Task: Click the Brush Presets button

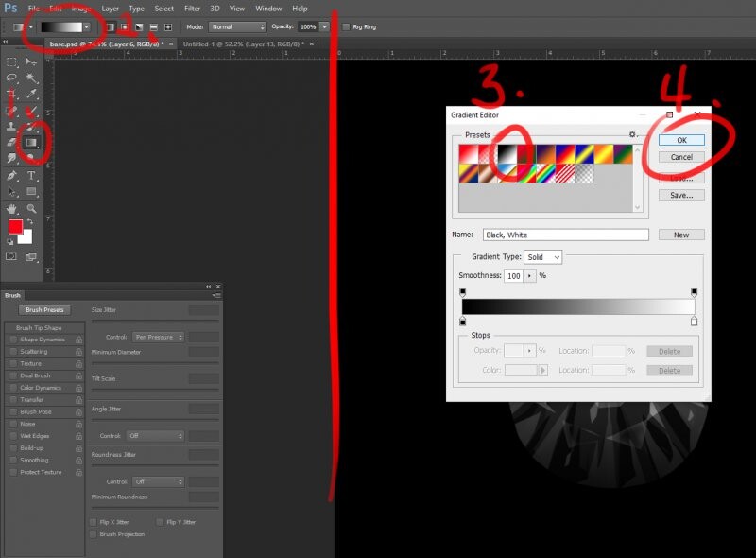Action: pyautogui.click(x=44, y=309)
